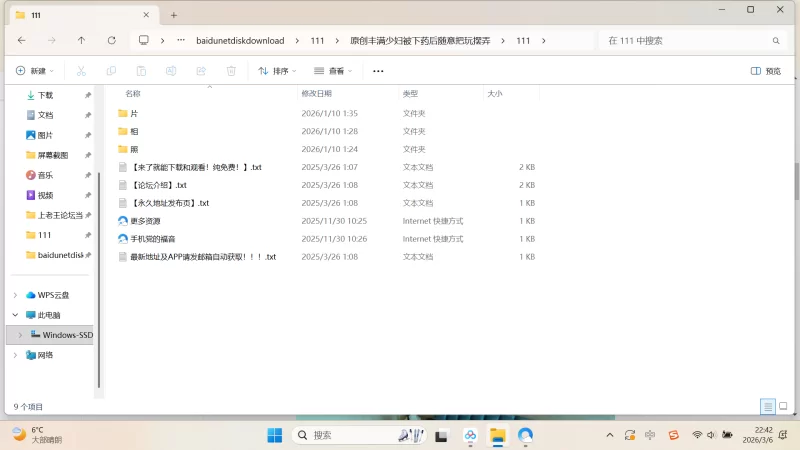
Task: Go up one level with the up arrow
Action: point(81,40)
